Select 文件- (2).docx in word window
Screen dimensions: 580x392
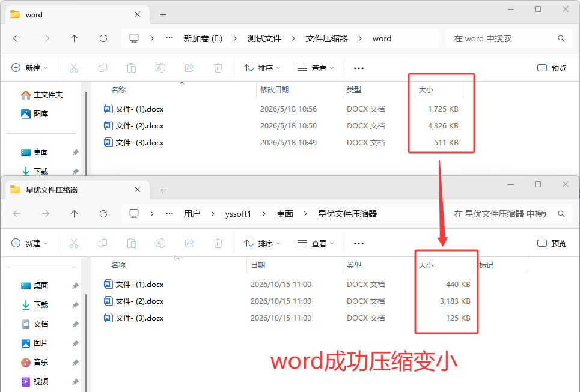(139, 126)
